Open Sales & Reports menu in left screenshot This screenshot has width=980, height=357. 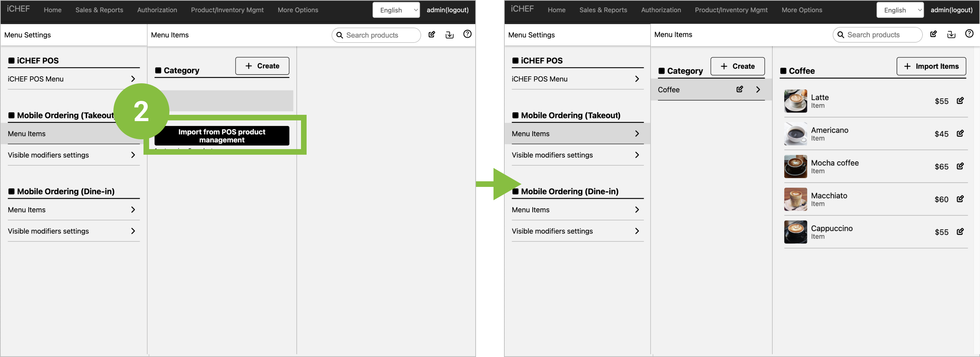point(99,10)
